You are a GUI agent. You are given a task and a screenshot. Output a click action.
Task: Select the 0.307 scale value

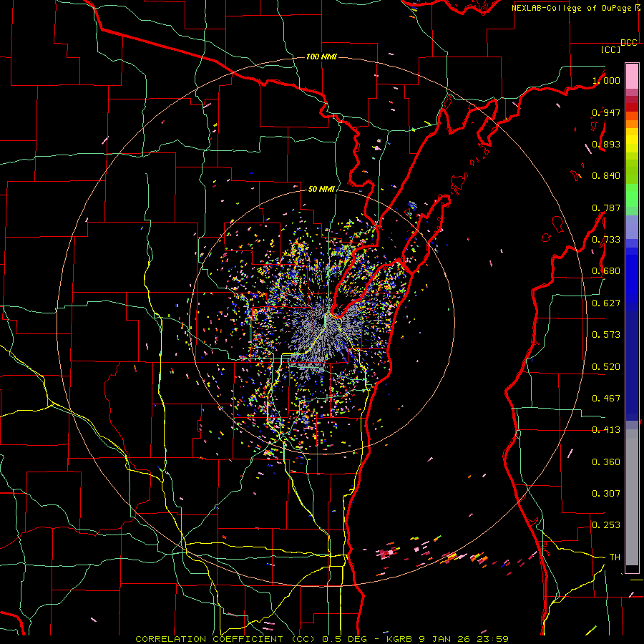[x=606, y=494]
